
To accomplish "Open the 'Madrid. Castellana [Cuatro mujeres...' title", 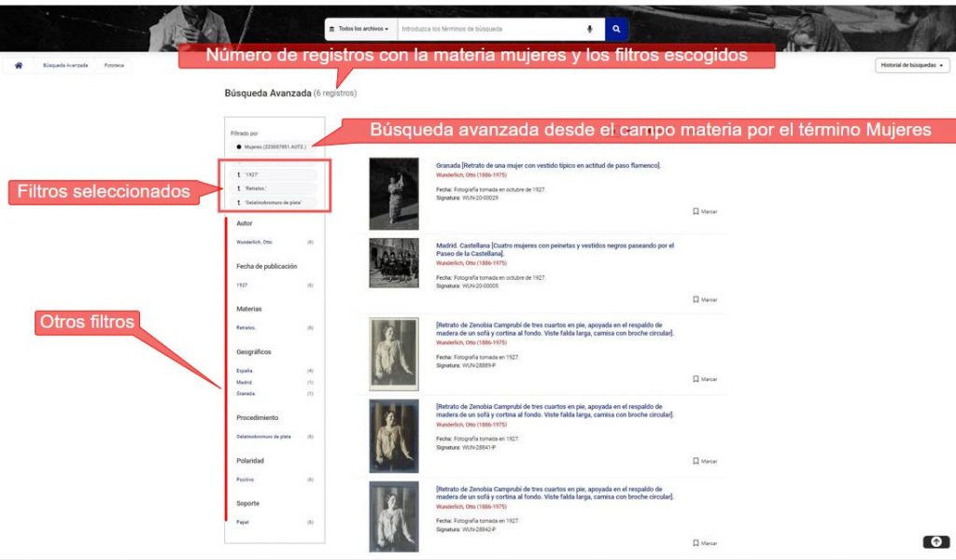I will (555, 249).
